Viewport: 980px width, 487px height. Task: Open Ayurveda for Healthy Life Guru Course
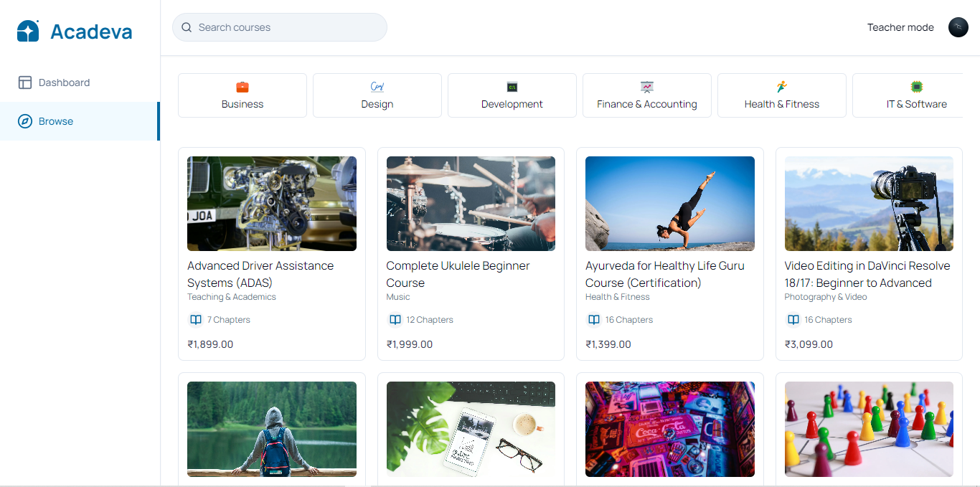pos(665,274)
